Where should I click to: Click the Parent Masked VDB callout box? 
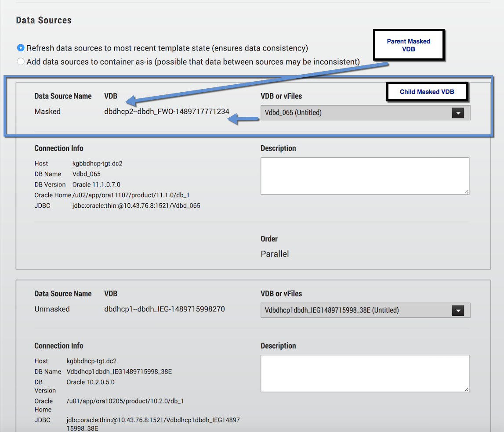pos(408,45)
